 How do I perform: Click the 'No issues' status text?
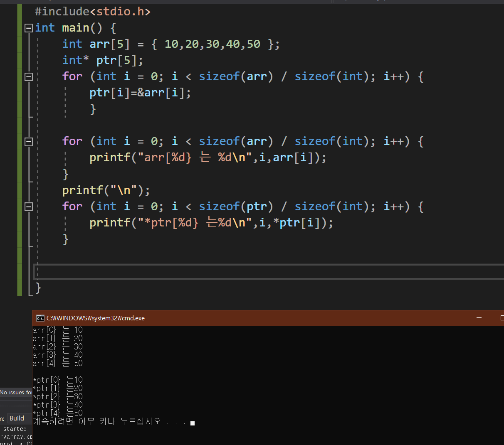(16, 392)
